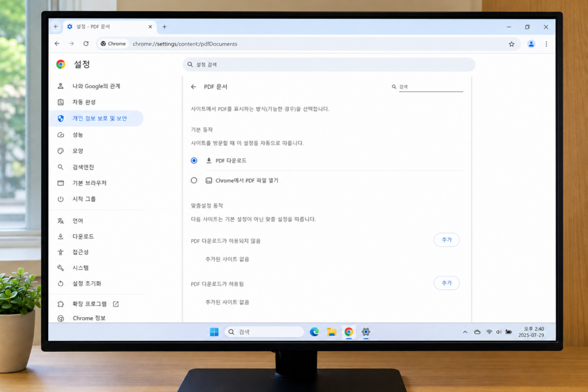Click the taskbar 검색 box
The width and height of the screenshot is (588, 392).
(264, 332)
